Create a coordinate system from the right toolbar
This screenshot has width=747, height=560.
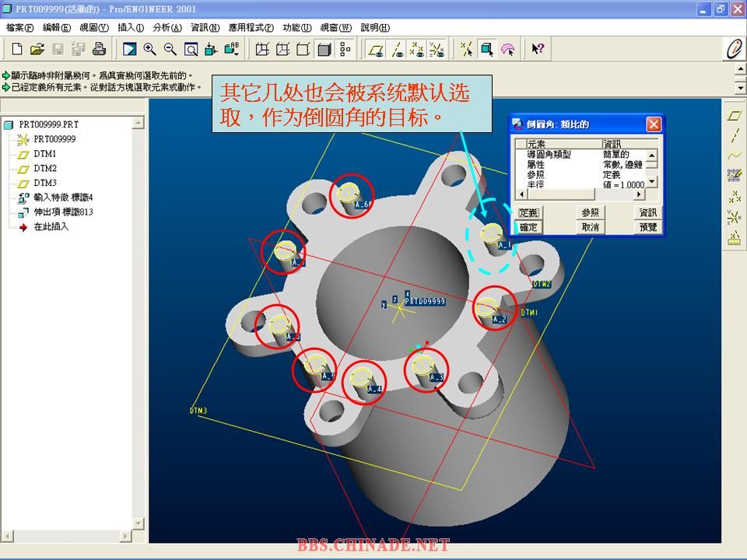click(734, 217)
